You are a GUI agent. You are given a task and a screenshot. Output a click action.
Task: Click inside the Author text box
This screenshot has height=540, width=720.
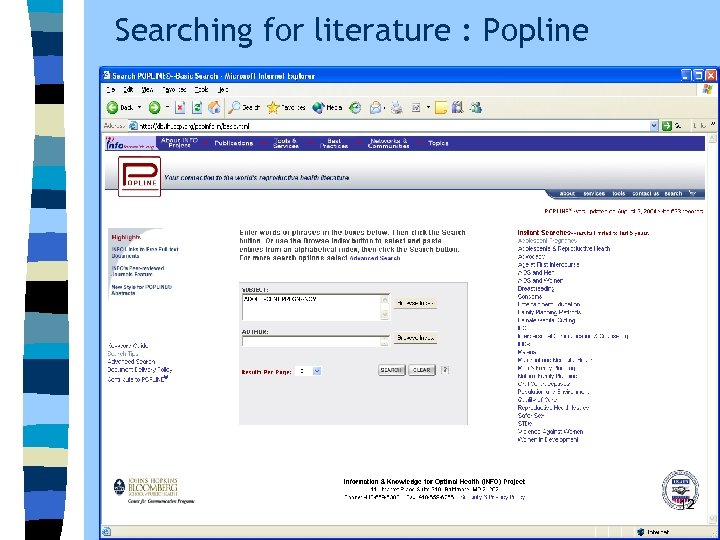pyautogui.click(x=312, y=342)
